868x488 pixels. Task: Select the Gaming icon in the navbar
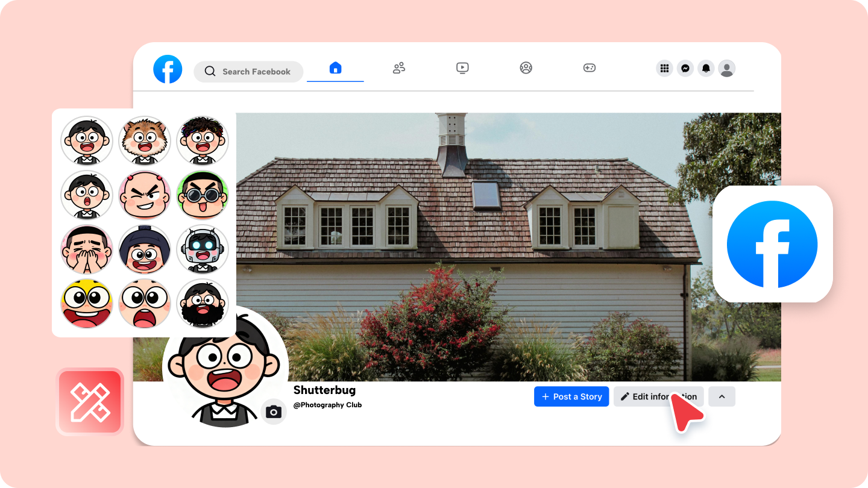(x=590, y=68)
